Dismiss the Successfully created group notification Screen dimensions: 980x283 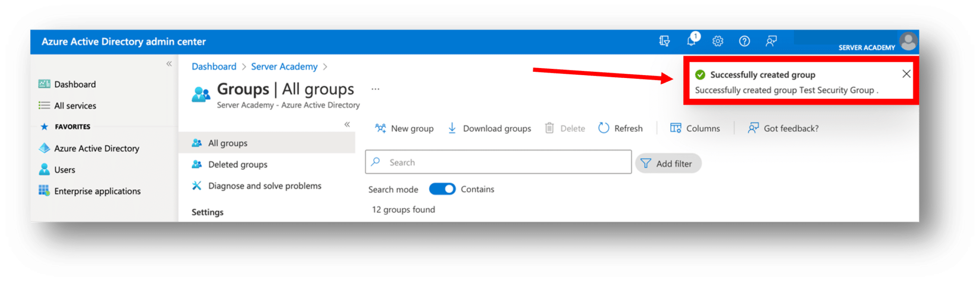pos(906,74)
